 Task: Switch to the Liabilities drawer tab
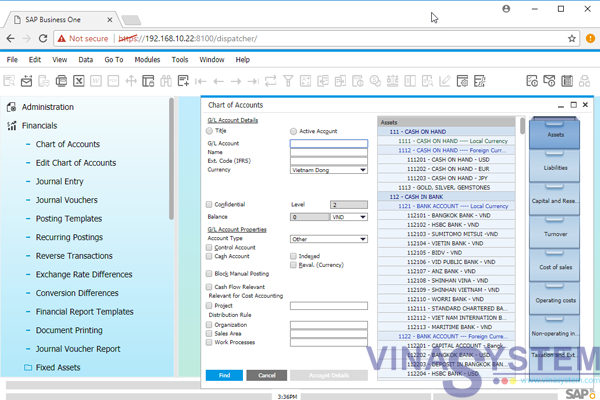coord(558,168)
